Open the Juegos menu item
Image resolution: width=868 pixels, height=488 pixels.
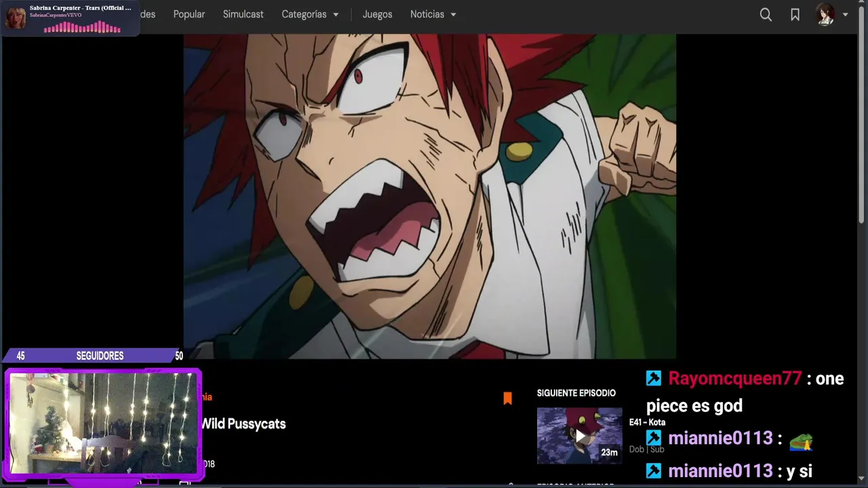(x=377, y=14)
